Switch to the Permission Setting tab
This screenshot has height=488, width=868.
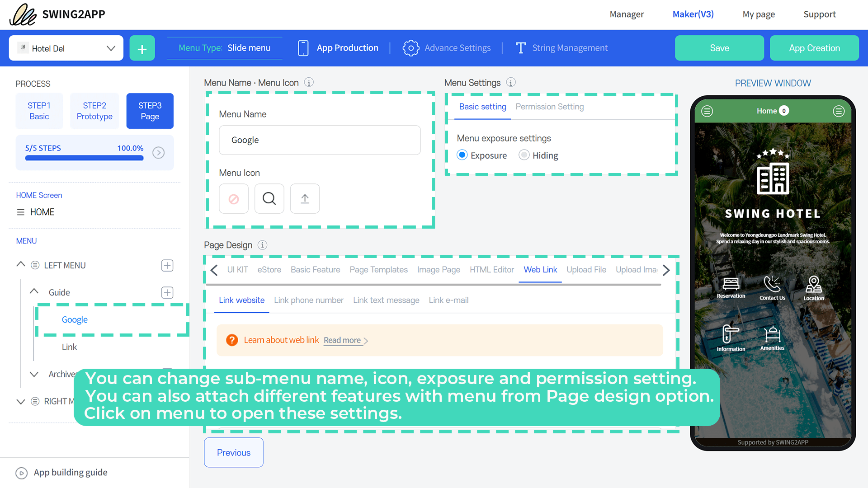[549, 107]
